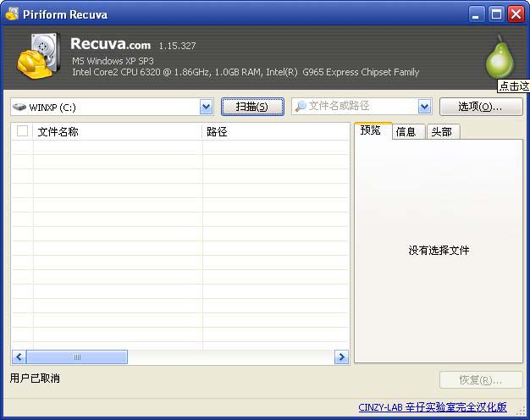This screenshot has height=420, width=530.
Task: Toggle the select-all checkbox in file list header
Action: pyautogui.click(x=23, y=131)
